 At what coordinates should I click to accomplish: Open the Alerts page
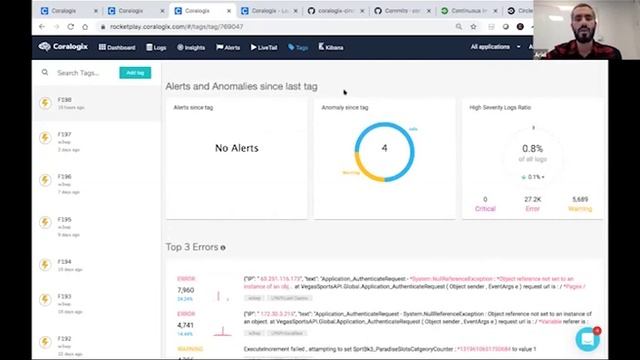pos(228,47)
